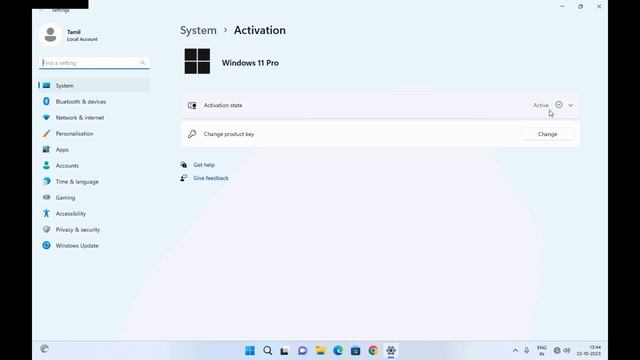Viewport: 640px width, 360px height.
Task: Click the microphone tray icon
Action: [x=527, y=351]
